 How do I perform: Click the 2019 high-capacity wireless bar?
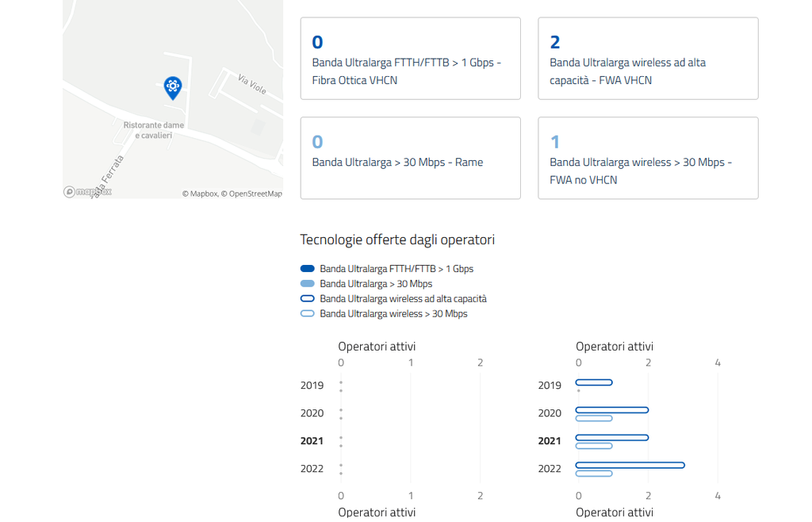coord(594,382)
